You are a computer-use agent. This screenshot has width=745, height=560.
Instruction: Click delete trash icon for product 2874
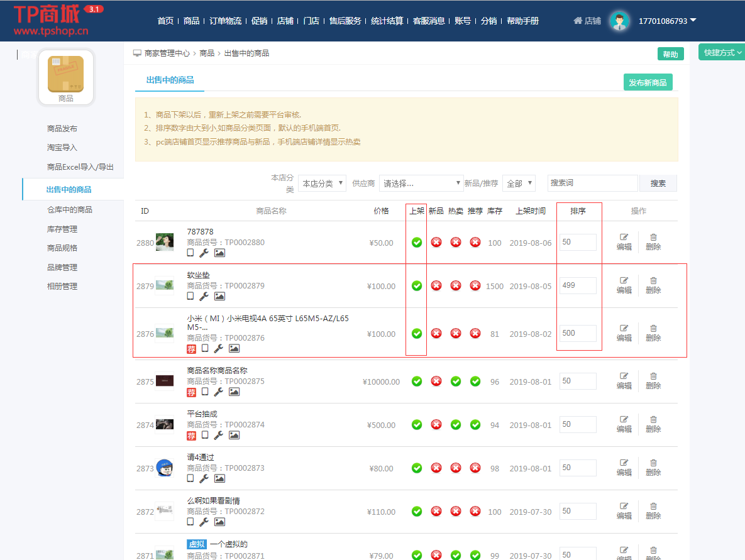(x=653, y=420)
